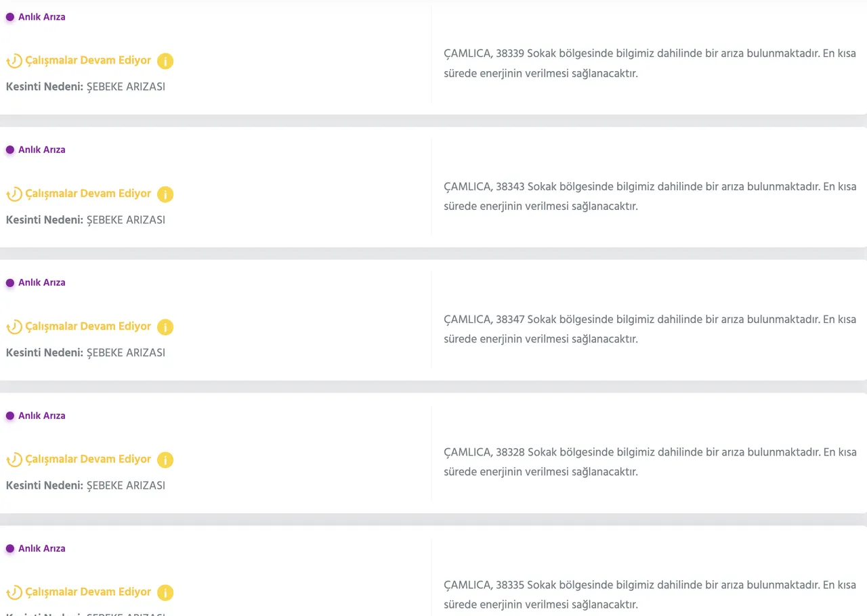Click "Kesinti Nedeni: ŞEBEKE ARIZASI" for 38339 Sokak
Screen dimensions: 867x616
click(x=85, y=87)
